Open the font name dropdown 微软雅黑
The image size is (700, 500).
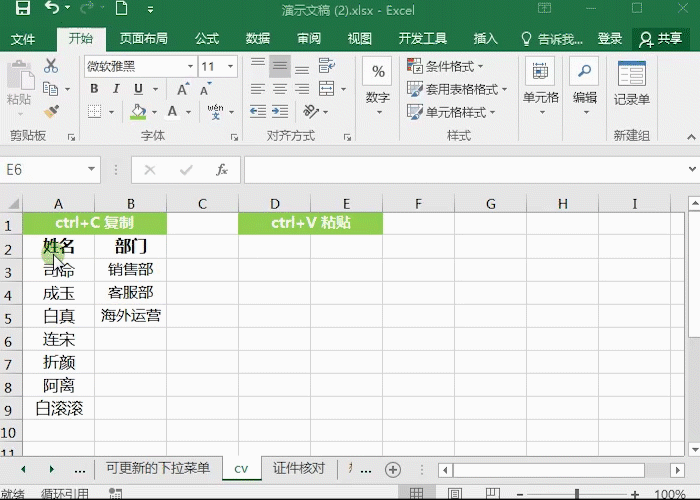pos(191,67)
